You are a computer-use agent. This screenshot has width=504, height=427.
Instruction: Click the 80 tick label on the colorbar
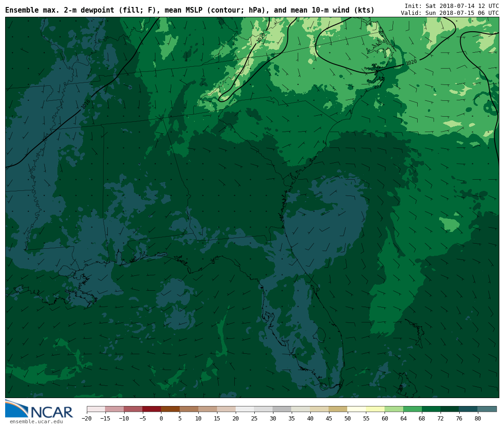click(x=477, y=419)
